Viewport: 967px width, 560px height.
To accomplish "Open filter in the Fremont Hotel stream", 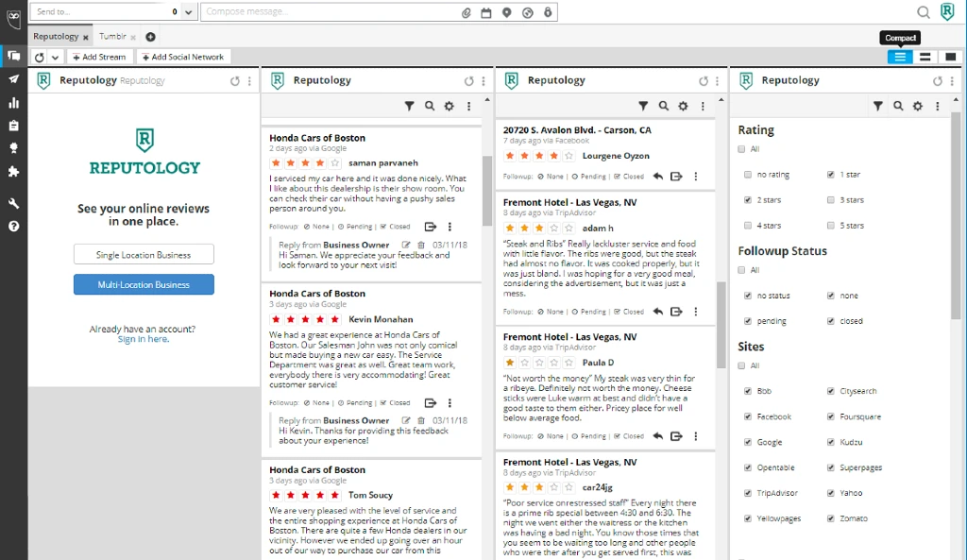I will pyautogui.click(x=643, y=106).
